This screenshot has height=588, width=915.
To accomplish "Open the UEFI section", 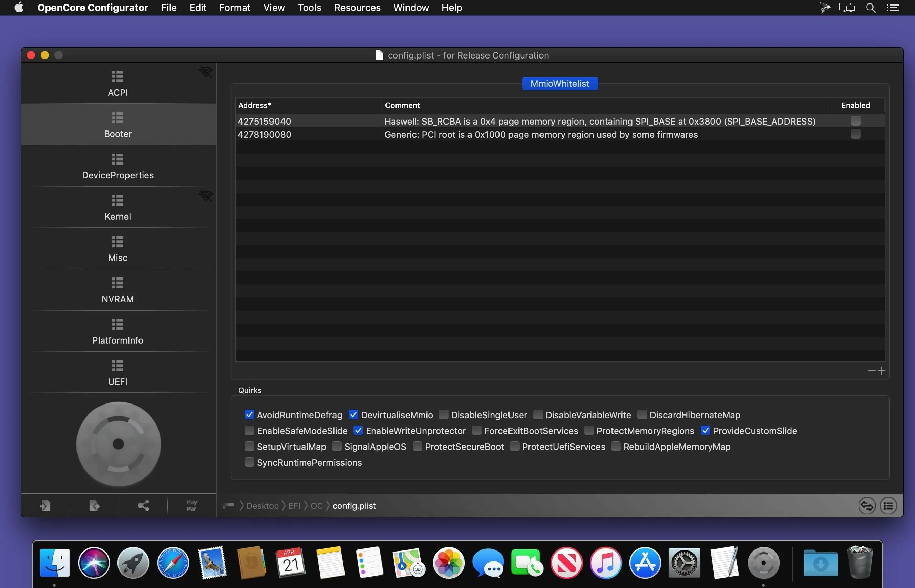I will 117,372.
